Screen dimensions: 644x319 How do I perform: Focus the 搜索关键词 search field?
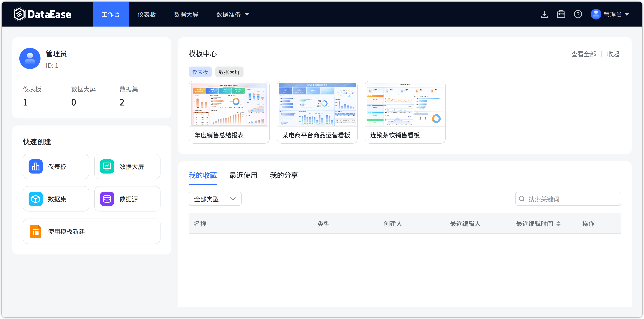(x=568, y=199)
